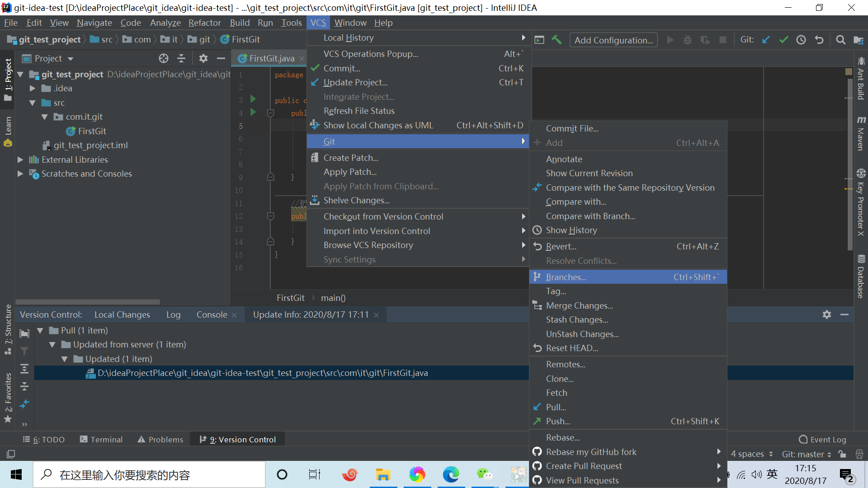
Task: Open Microsoft Edge from taskbar
Action: (x=451, y=475)
